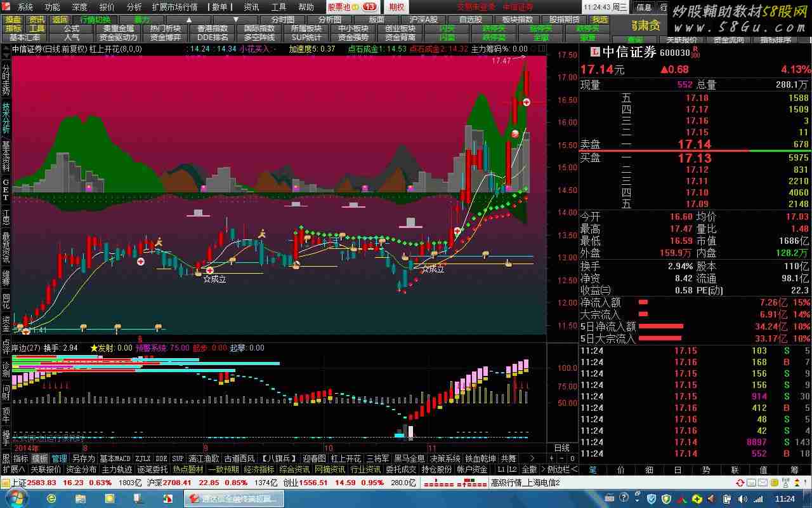Click the L2 level button

coord(512,469)
